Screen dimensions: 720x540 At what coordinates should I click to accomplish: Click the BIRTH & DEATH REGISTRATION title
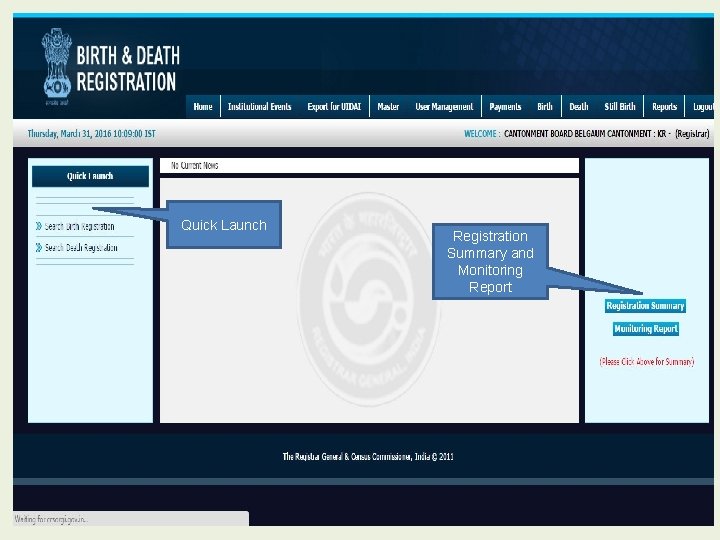tap(128, 68)
